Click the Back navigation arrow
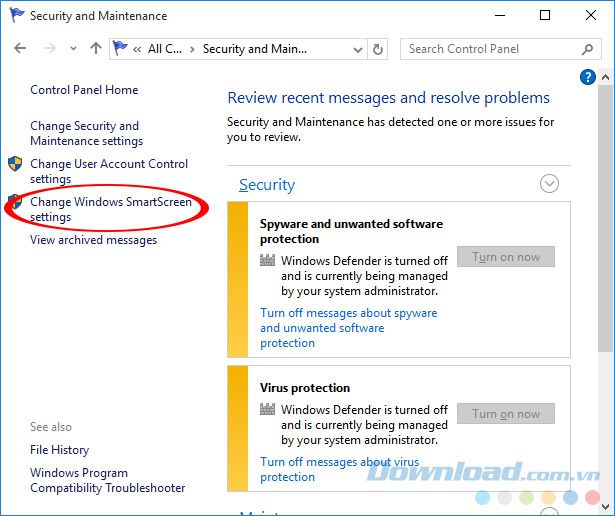Image resolution: width=615 pixels, height=516 pixels. [20, 49]
